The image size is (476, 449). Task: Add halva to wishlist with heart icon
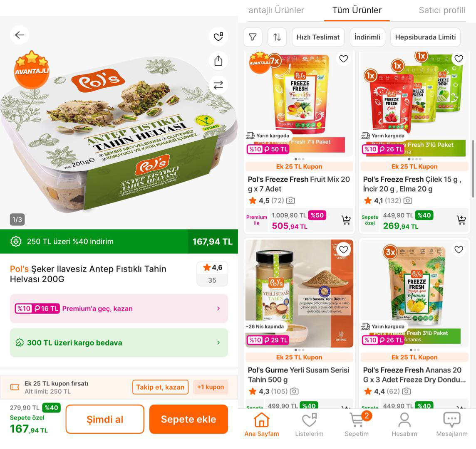[218, 37]
